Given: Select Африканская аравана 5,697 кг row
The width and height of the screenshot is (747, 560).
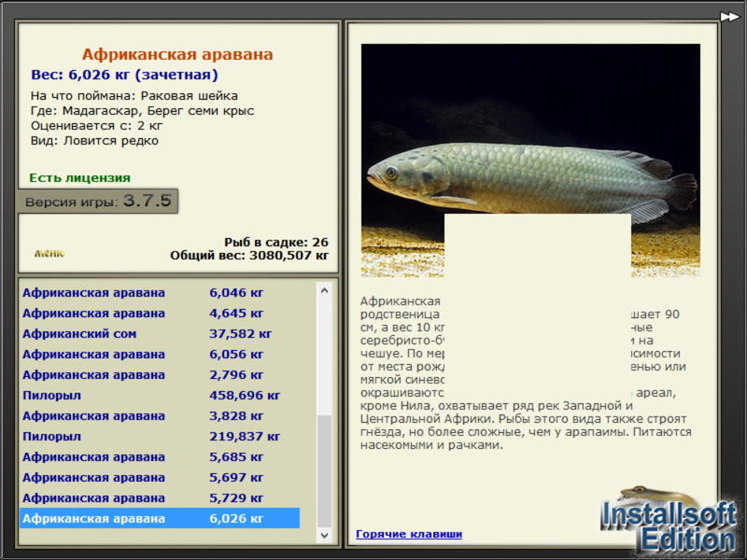Looking at the screenshot, I should [160, 477].
